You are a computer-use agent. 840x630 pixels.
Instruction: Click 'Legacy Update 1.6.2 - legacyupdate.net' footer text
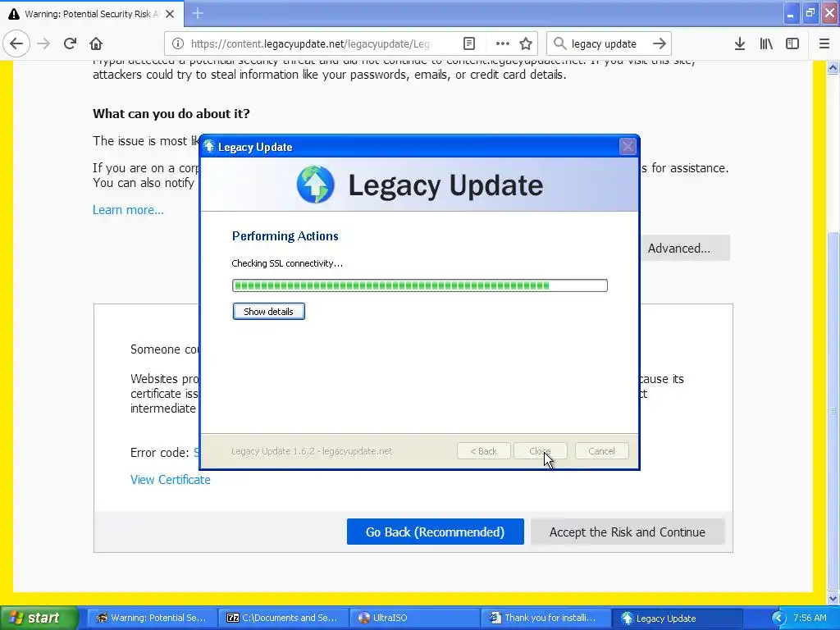pyautogui.click(x=312, y=451)
